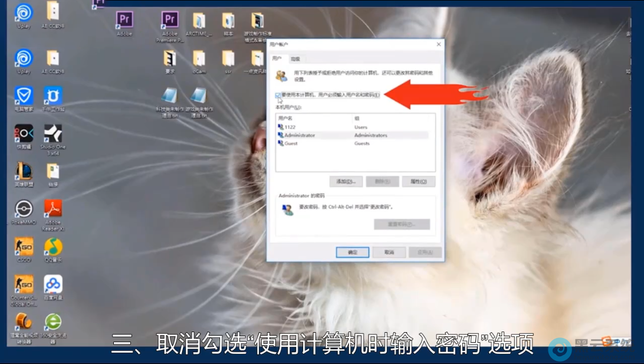Close the 用户帐户 dialog window
Image resolution: width=644 pixels, height=364 pixels.
tap(438, 44)
